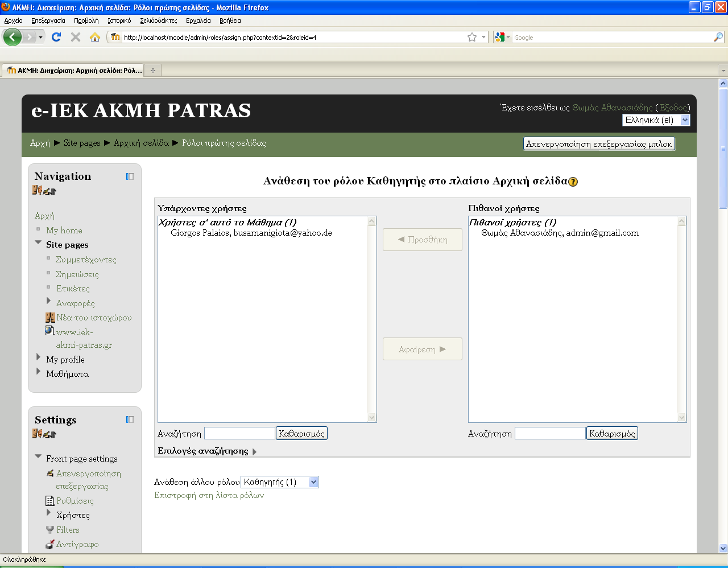Open the Σελιδοδείκτες menu

pos(159,20)
